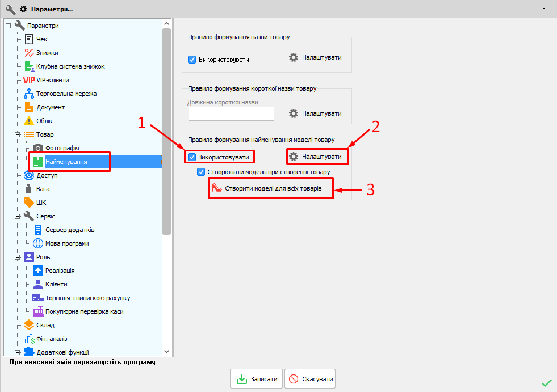Click the VIP-клієнти icon
The height and width of the screenshot is (392, 557).
29,80
